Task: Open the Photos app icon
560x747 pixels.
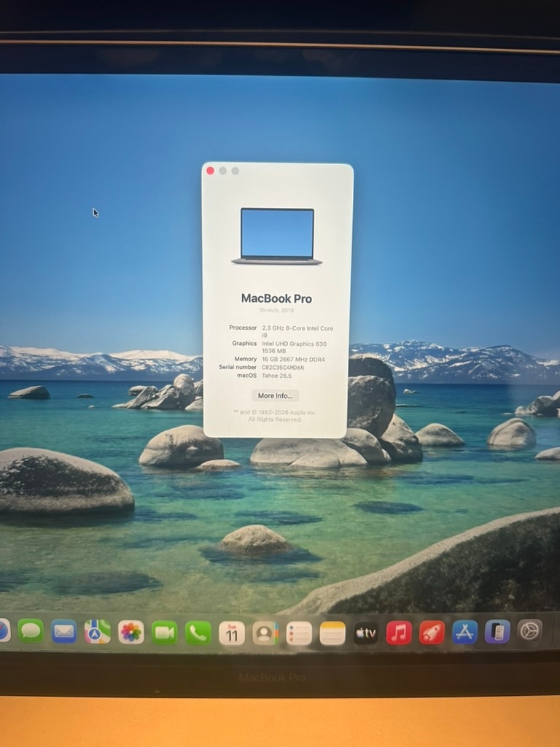Action: pyautogui.click(x=131, y=632)
